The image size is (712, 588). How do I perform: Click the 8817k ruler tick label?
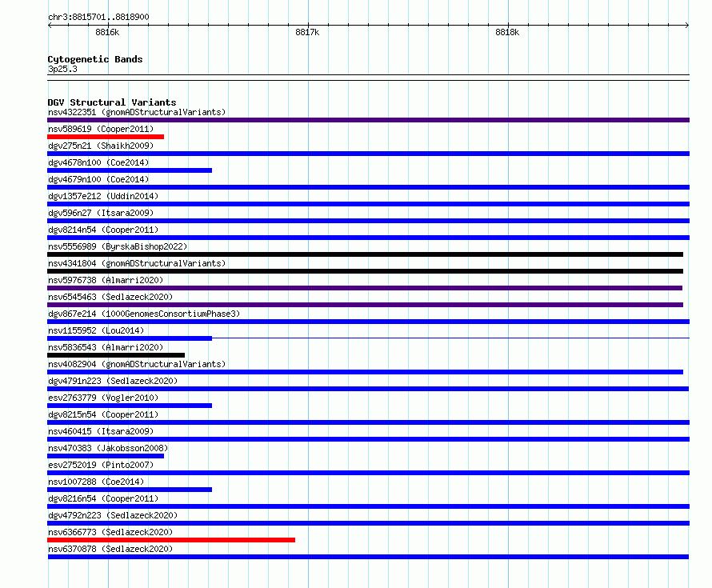point(307,32)
